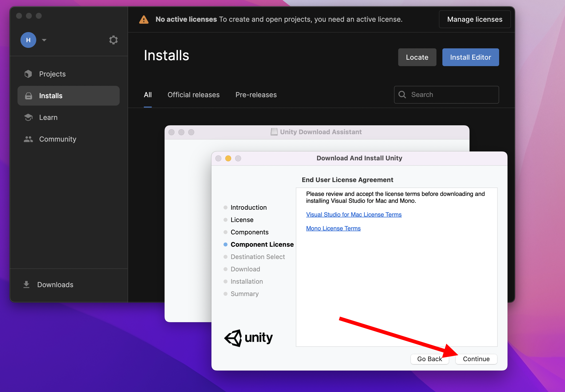Switch to Official releases tab

coord(193,95)
